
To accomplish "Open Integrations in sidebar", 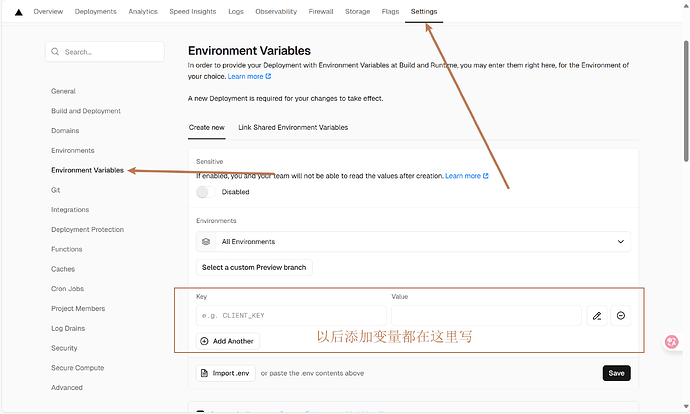I will pyautogui.click(x=70, y=210).
